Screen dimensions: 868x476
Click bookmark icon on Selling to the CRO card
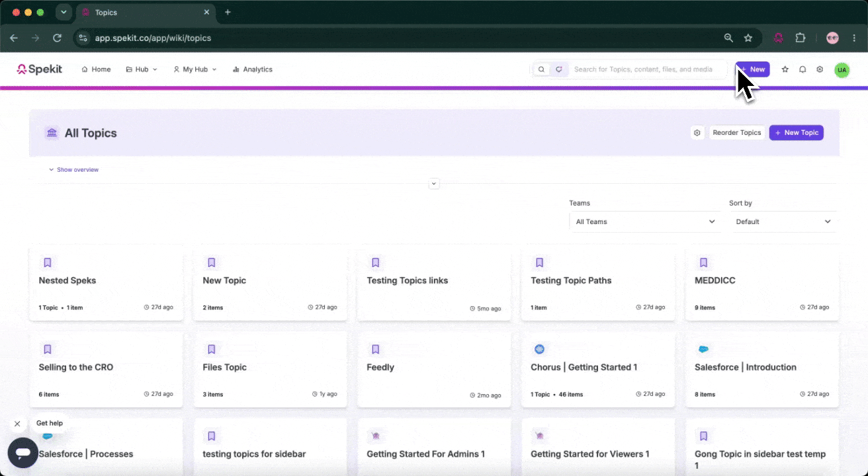pos(48,349)
